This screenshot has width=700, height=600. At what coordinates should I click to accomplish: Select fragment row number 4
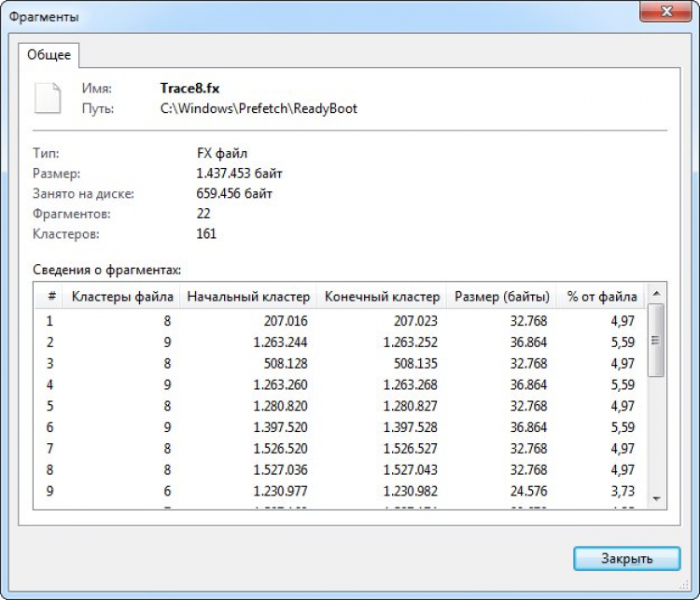coord(341,384)
